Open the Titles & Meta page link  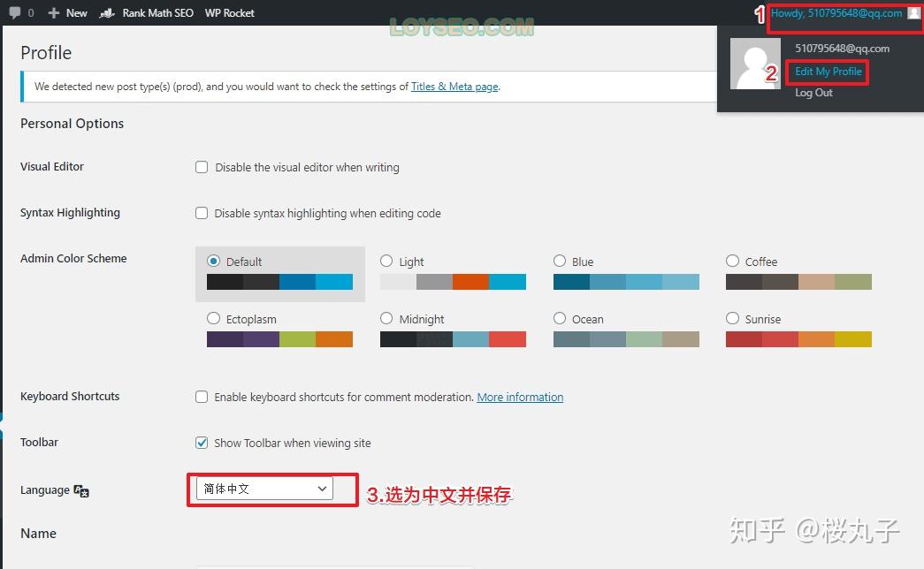click(454, 87)
